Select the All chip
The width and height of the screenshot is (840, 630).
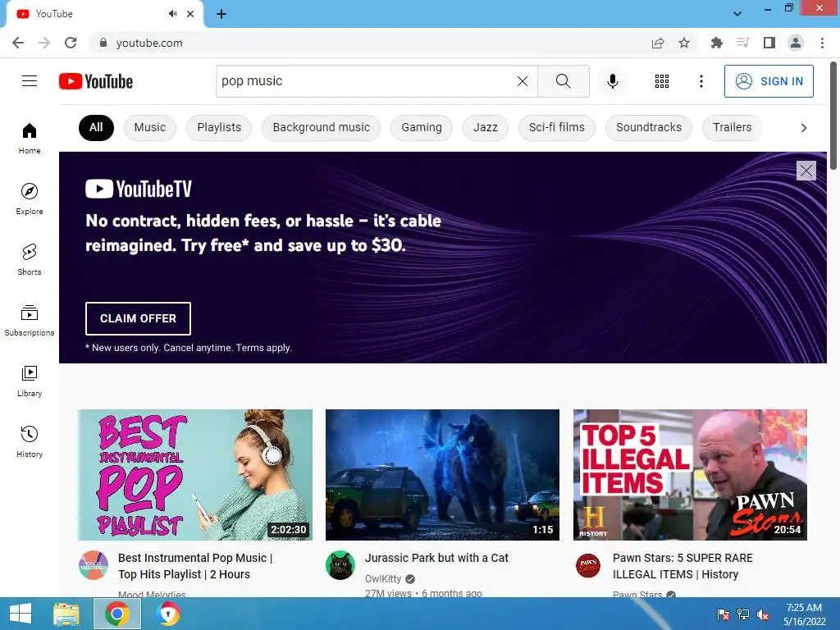[x=96, y=127]
